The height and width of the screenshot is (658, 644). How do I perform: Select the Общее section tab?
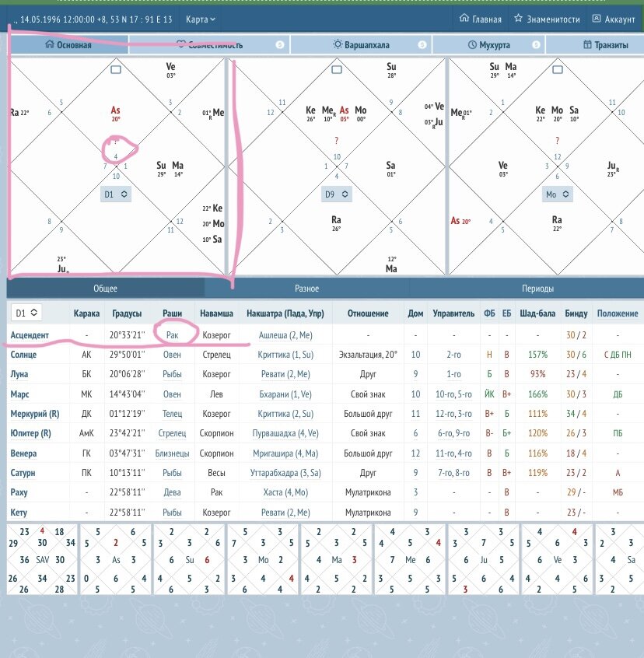(105, 289)
